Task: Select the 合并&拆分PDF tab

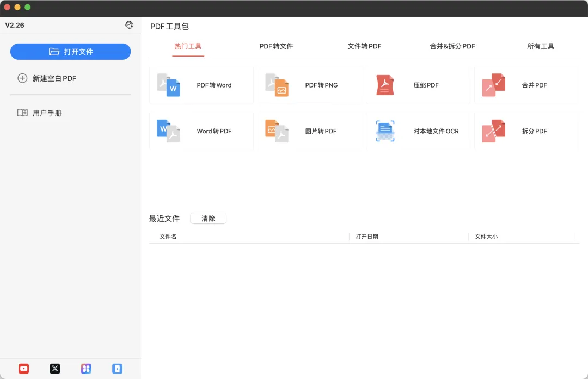Action: click(x=452, y=46)
